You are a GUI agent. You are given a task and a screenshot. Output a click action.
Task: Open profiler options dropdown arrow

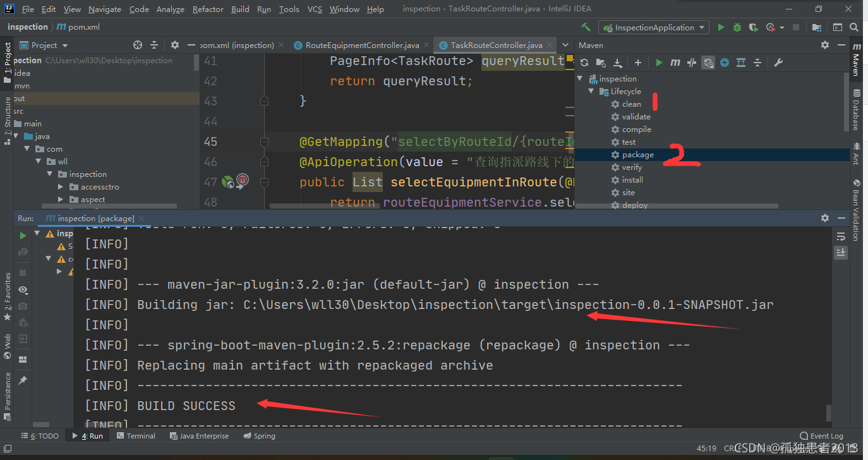pyautogui.click(x=782, y=28)
